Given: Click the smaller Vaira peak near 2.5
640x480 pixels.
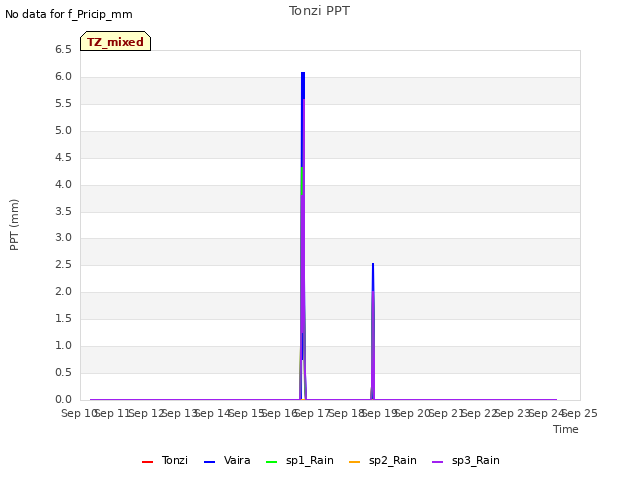Looking at the screenshot, I should [x=373, y=277].
